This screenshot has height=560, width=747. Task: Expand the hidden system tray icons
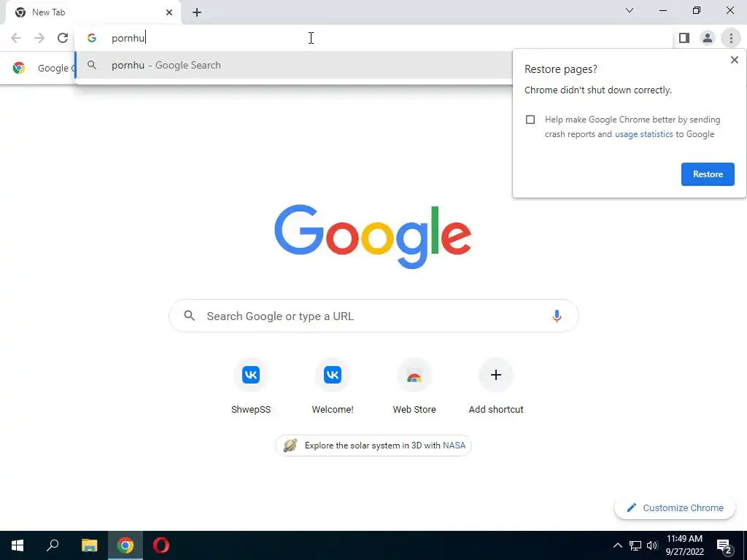617,545
